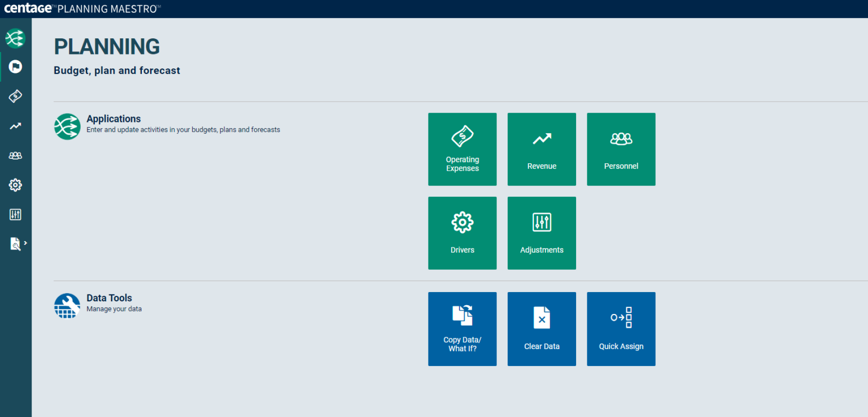Select the operating expenses icon in sidebar
The height and width of the screenshot is (417, 868).
click(x=16, y=96)
